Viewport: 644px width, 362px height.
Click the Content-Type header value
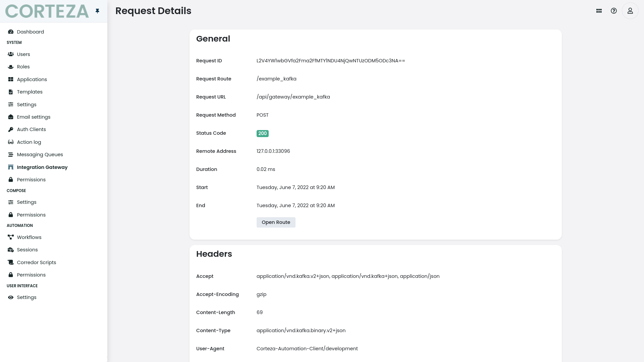(x=301, y=330)
